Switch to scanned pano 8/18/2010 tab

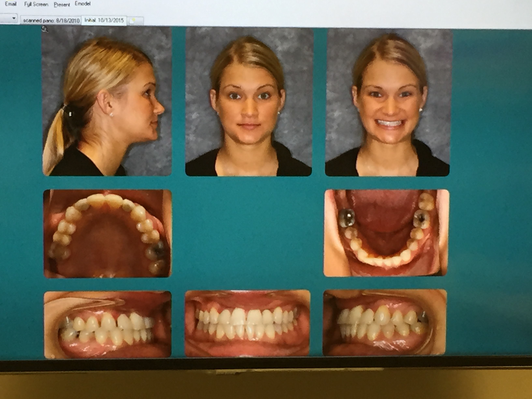tap(51, 21)
